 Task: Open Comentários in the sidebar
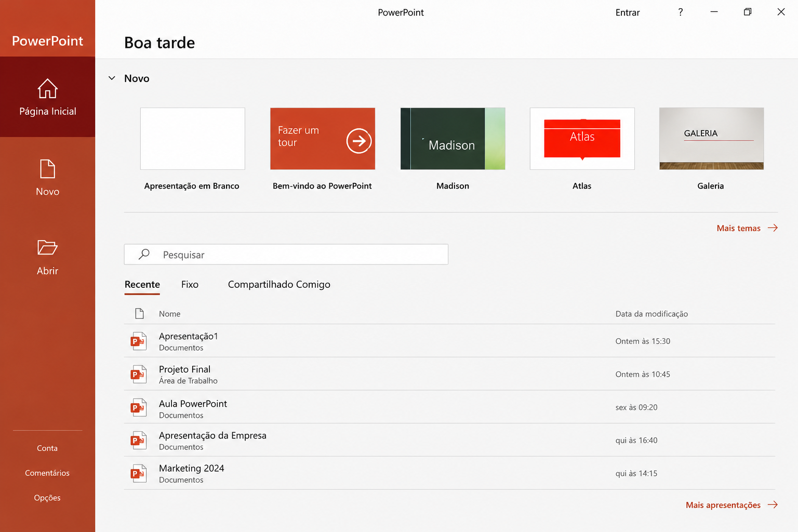[x=47, y=473]
